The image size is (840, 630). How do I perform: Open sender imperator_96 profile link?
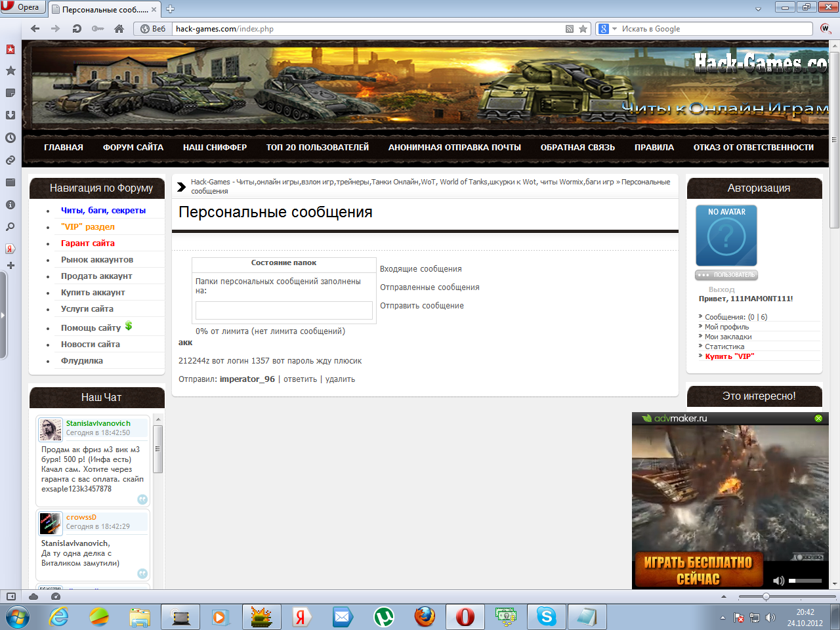(247, 379)
